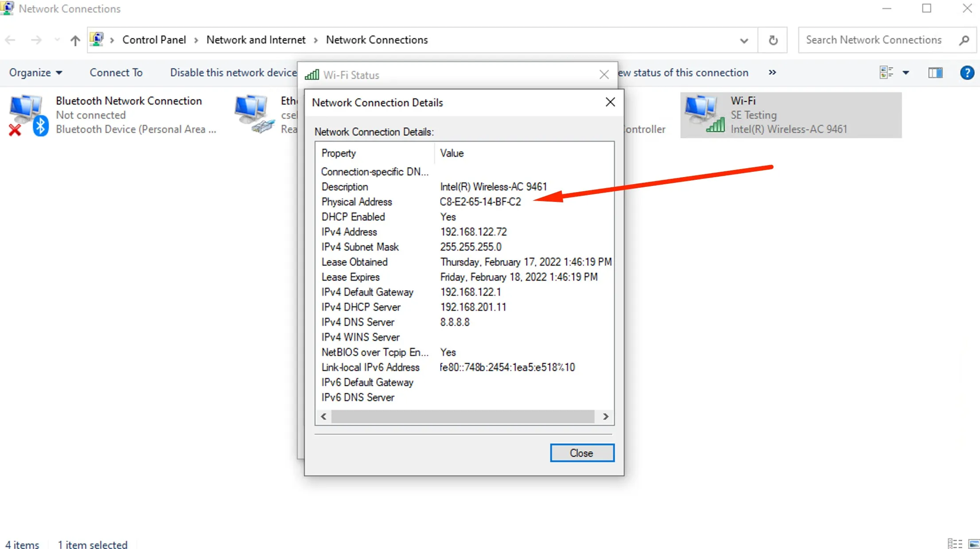980x549 pixels.
Task: Select the IPv4 DNS Server row
Action: click(464, 322)
